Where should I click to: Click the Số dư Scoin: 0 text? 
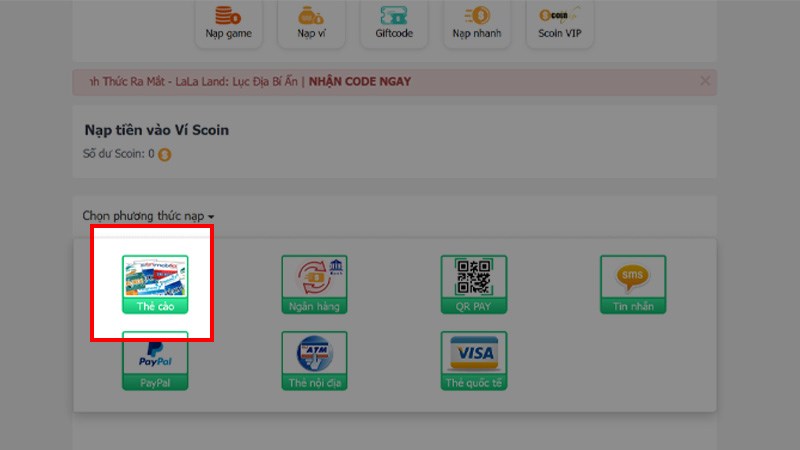pos(118,154)
